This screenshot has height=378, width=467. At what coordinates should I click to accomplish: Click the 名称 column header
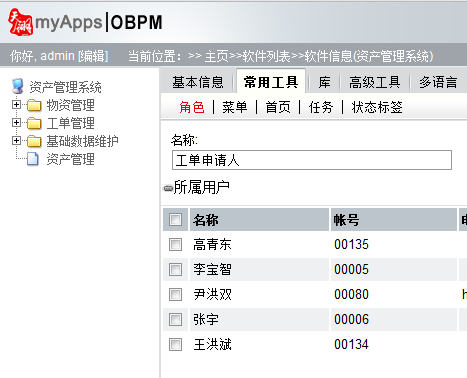[259, 220]
